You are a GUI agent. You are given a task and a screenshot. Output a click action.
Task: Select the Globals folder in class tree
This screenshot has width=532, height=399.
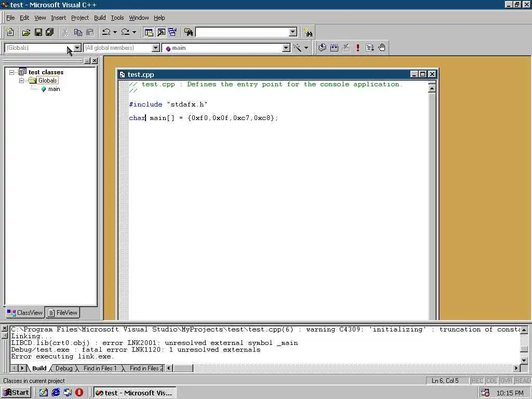tap(47, 81)
